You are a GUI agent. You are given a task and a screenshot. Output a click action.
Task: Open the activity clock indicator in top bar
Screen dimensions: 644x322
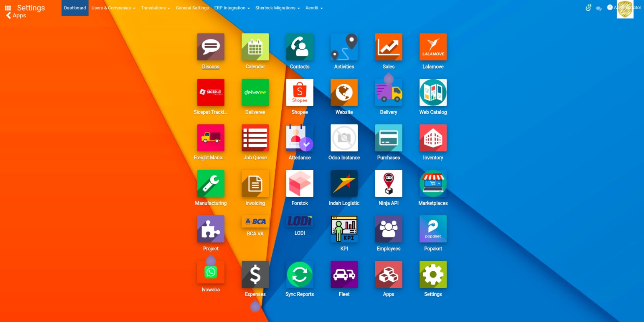pos(588,8)
